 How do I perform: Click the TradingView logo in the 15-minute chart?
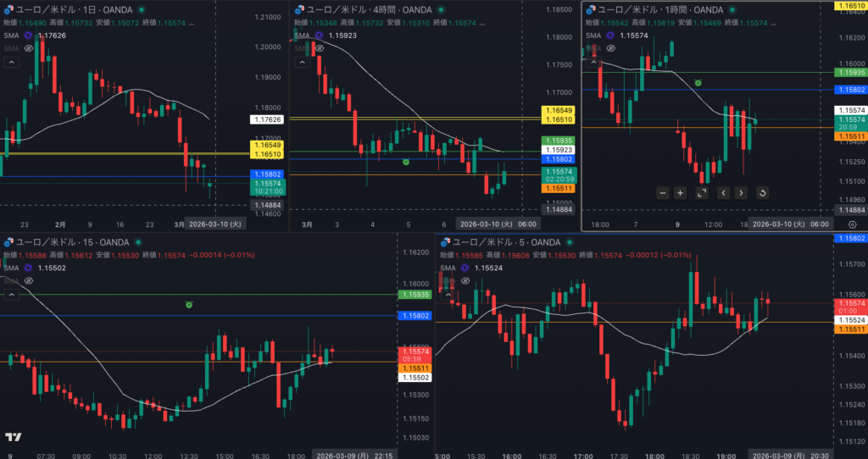click(x=13, y=437)
